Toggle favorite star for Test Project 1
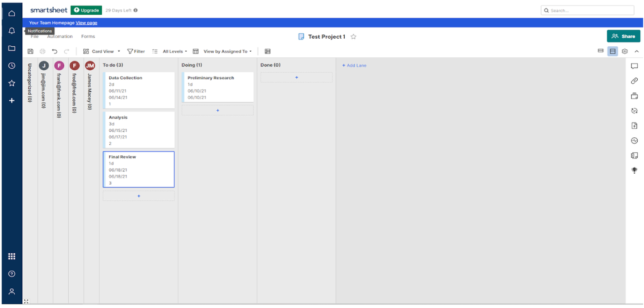 353,37
